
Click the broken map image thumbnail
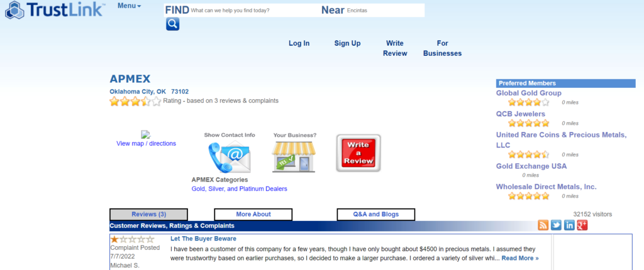[x=146, y=134]
